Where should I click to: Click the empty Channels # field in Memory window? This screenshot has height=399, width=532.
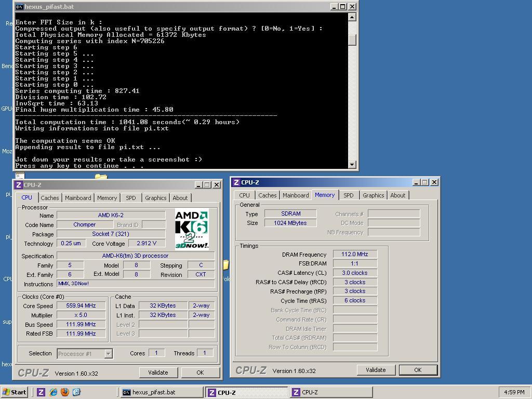click(x=394, y=214)
